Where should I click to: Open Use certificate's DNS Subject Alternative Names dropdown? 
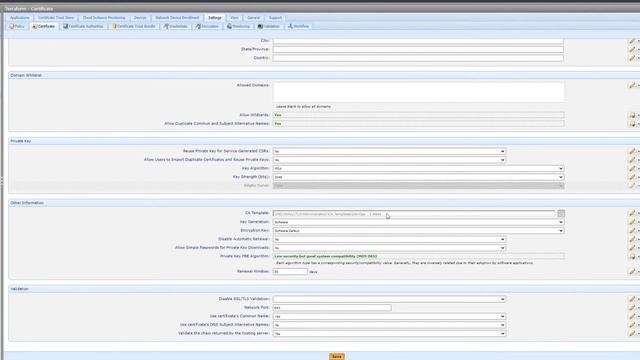[x=389, y=325]
